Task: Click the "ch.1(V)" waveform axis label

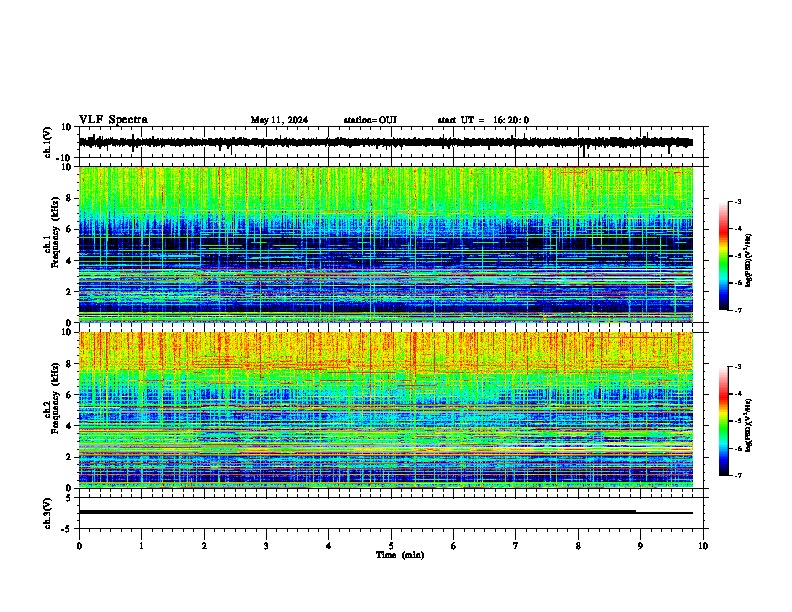Action: pos(48,142)
